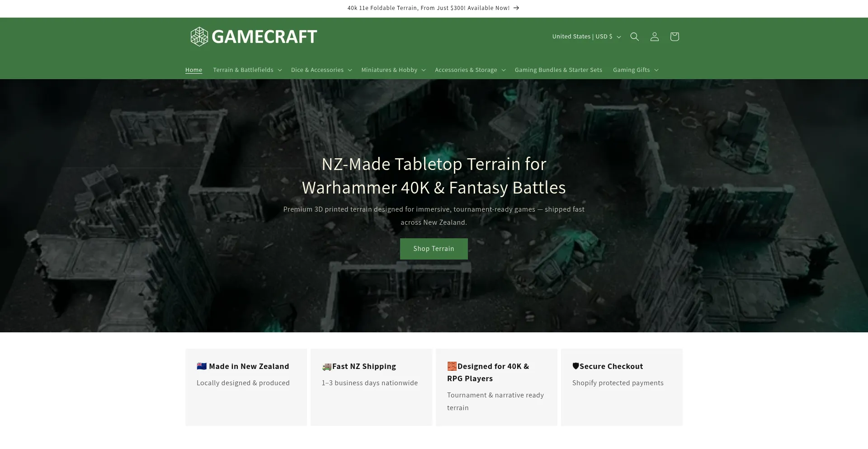868x449 pixels.
Task: Open the search magnifier icon
Action: tap(634, 37)
